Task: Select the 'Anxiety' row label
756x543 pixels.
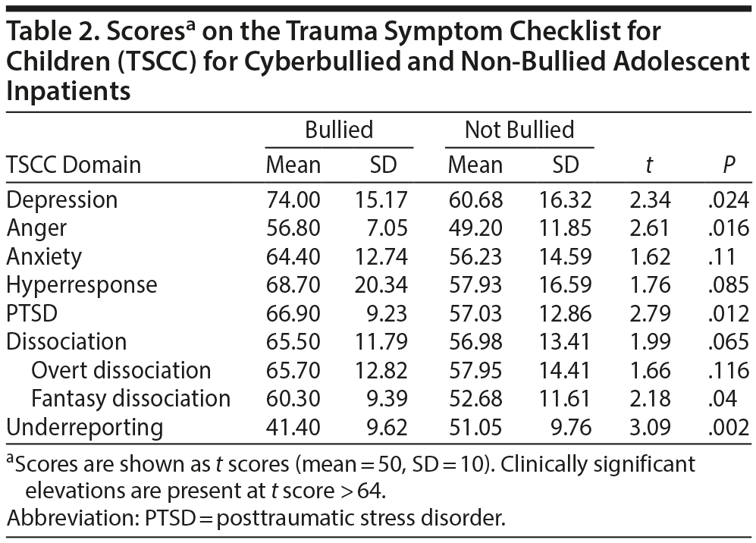Action: click(x=44, y=256)
